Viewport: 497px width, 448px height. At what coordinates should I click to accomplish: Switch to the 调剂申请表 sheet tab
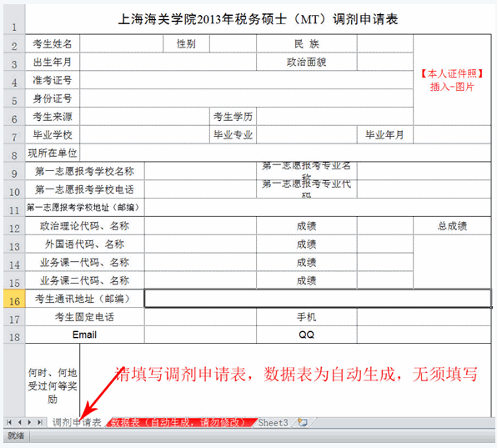point(77,422)
